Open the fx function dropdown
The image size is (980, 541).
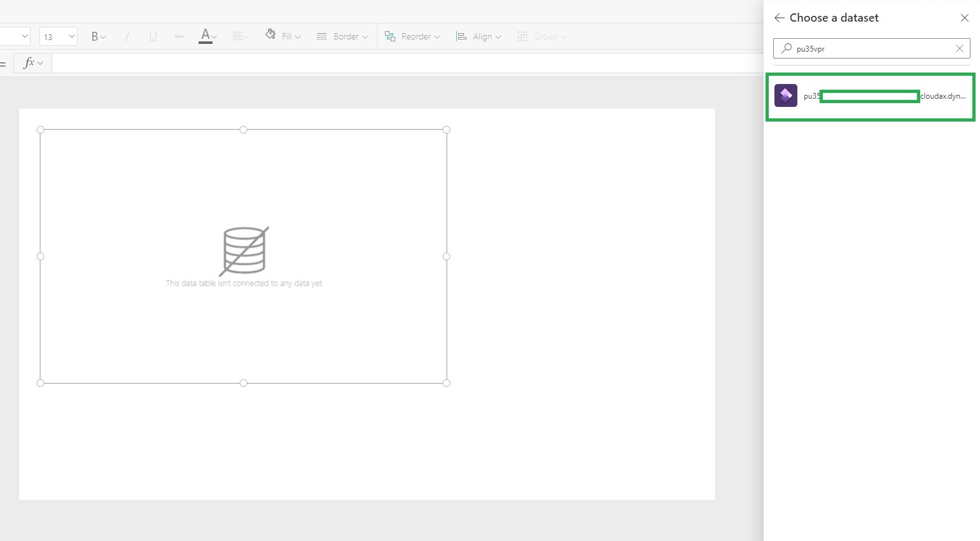(32, 63)
